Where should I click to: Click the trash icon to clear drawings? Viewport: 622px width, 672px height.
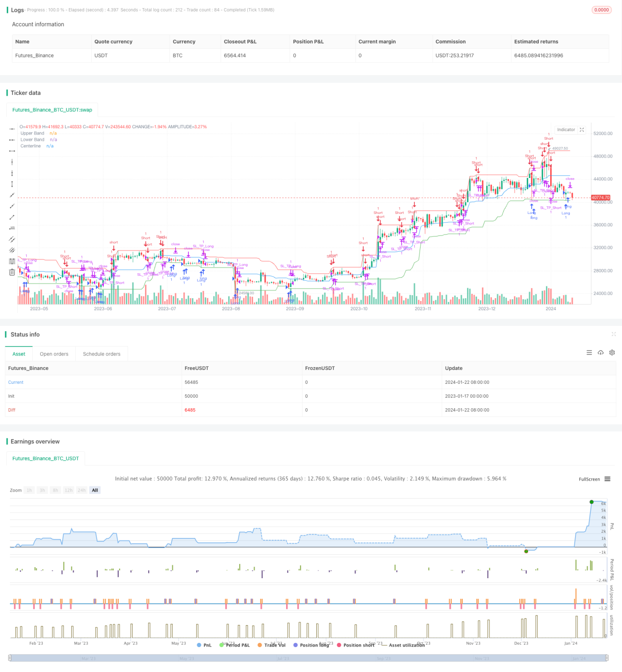coord(12,272)
